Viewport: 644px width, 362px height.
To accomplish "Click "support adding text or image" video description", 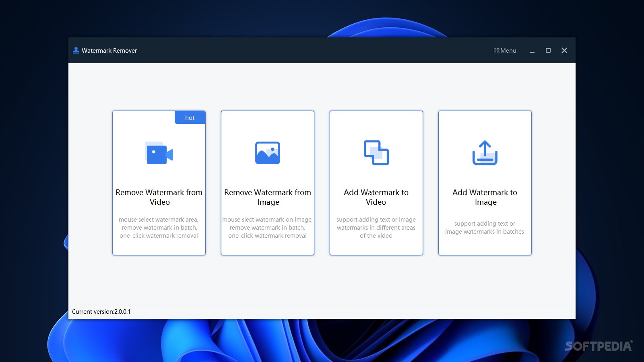I will click(x=376, y=220).
